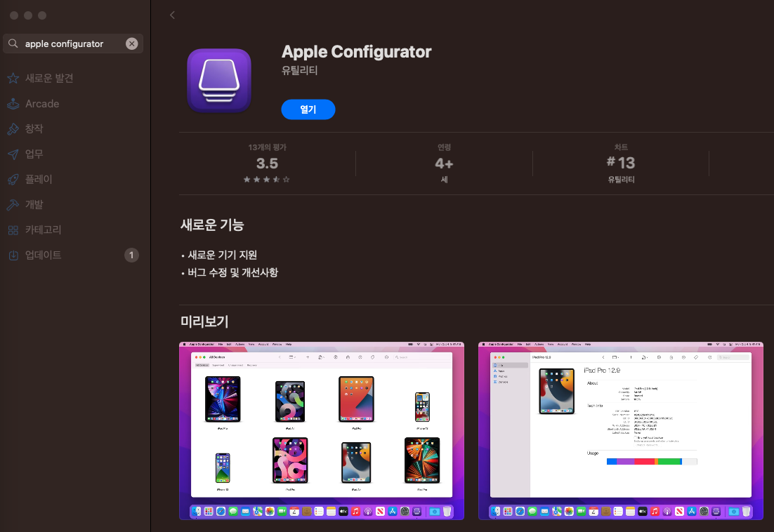Click the 버그 수정 및 개선사항 bullet
Screen dimensions: 774x532
coord(232,272)
